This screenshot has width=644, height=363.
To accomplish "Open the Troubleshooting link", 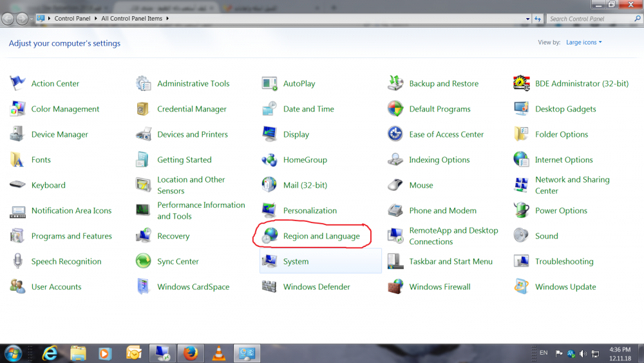I will [564, 262].
